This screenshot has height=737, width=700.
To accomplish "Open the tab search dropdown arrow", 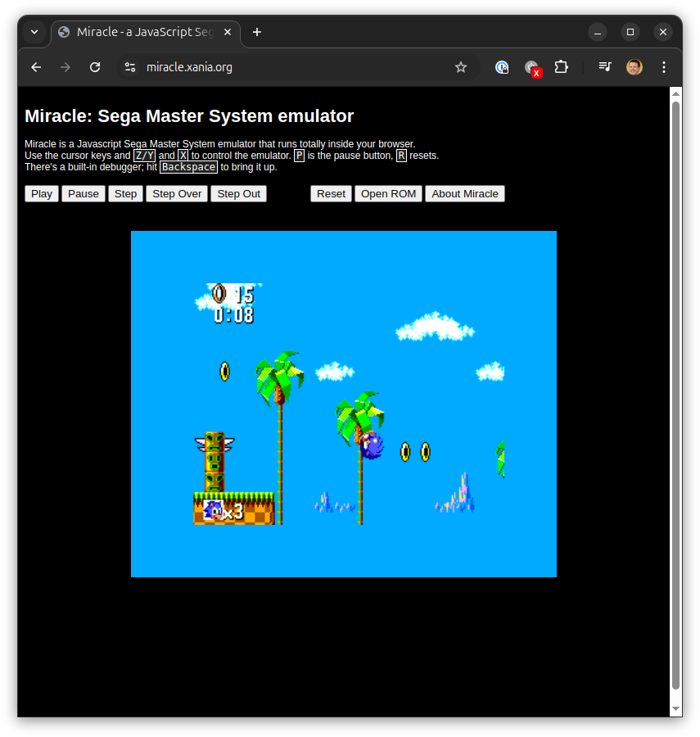I will [x=34, y=32].
